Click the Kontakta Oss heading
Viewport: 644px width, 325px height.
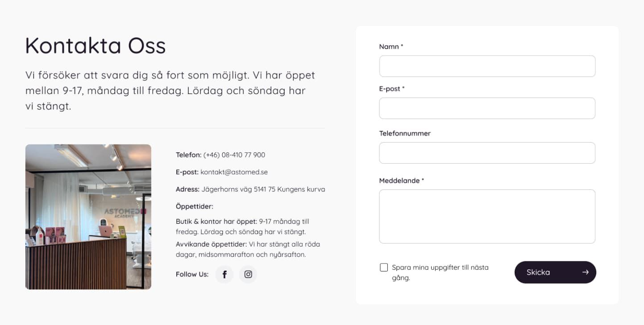point(96,45)
